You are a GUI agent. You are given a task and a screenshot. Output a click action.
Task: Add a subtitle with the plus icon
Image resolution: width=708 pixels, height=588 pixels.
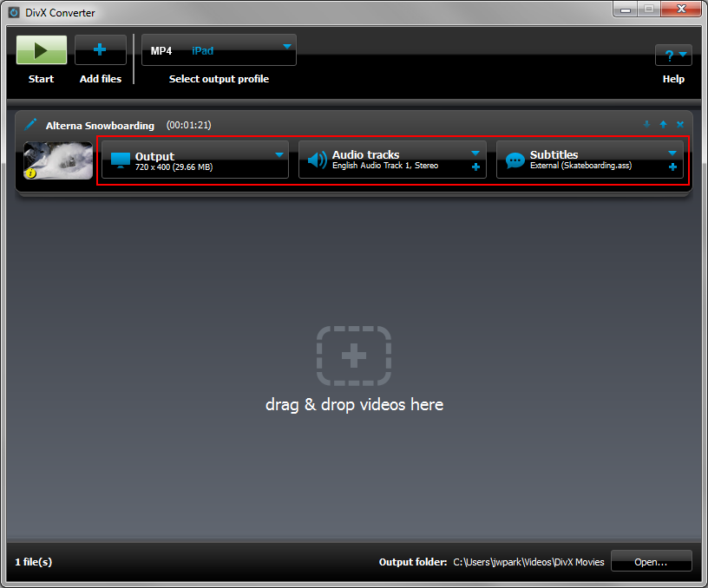point(672,167)
